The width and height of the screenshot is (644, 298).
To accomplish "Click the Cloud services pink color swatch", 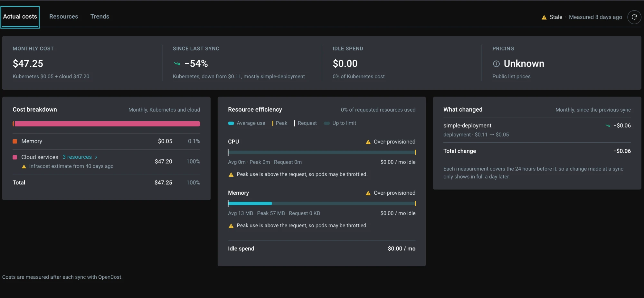I will tap(15, 157).
